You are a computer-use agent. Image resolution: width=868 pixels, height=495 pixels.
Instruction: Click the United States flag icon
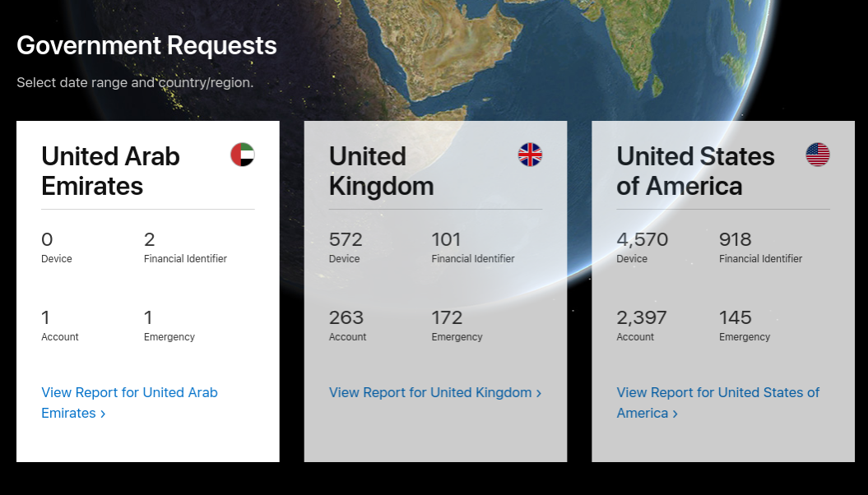(x=818, y=155)
